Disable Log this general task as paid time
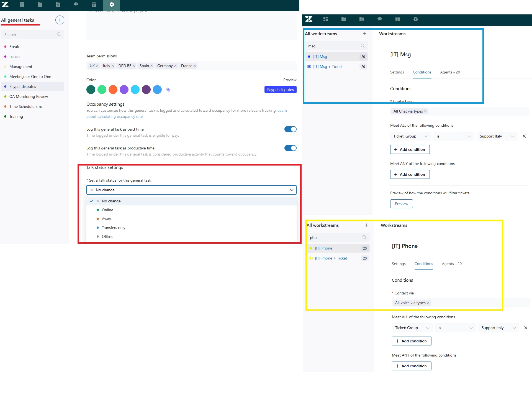532x402 pixels. click(290, 129)
